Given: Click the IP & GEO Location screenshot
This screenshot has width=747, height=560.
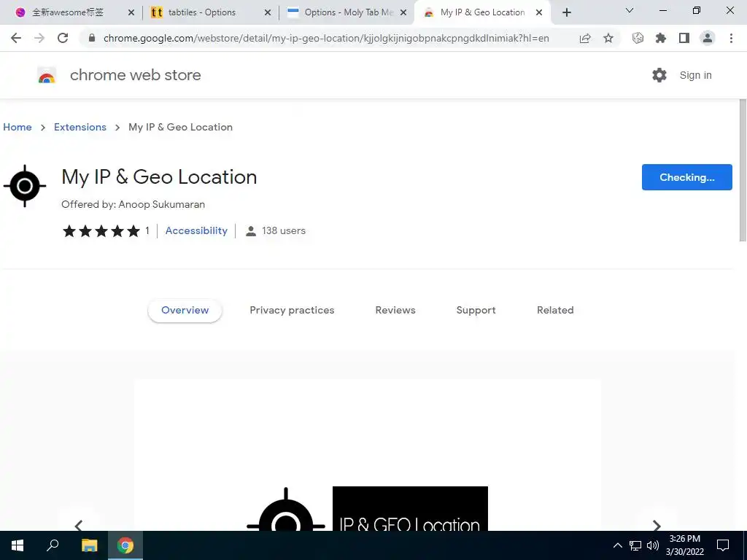Looking at the screenshot, I should coord(368,455).
